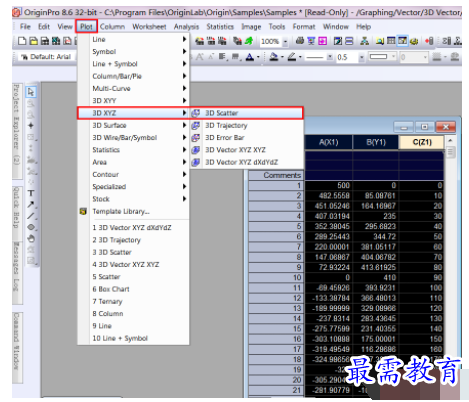This screenshot has height=402, width=469.
Task: Choose the Statistics entry in the Plot menu
Action: 134,150
